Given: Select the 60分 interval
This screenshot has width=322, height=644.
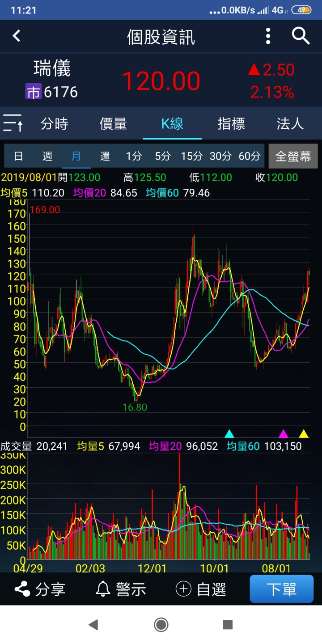Looking at the screenshot, I should (x=250, y=156).
